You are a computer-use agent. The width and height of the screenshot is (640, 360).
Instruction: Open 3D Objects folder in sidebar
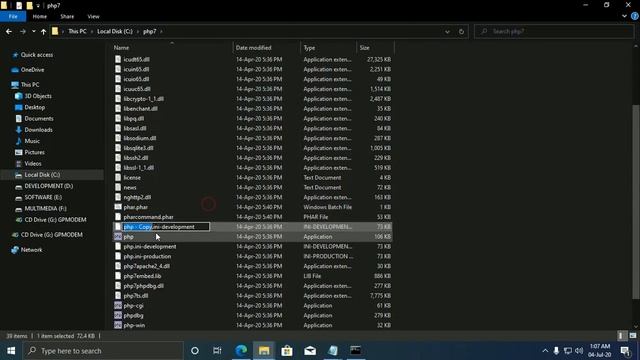(38, 96)
